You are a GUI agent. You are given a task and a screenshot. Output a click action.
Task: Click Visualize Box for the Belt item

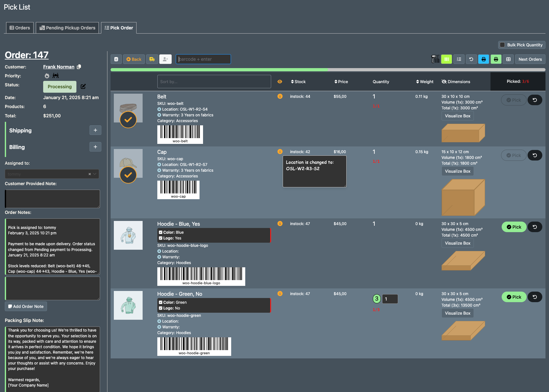[x=458, y=116]
